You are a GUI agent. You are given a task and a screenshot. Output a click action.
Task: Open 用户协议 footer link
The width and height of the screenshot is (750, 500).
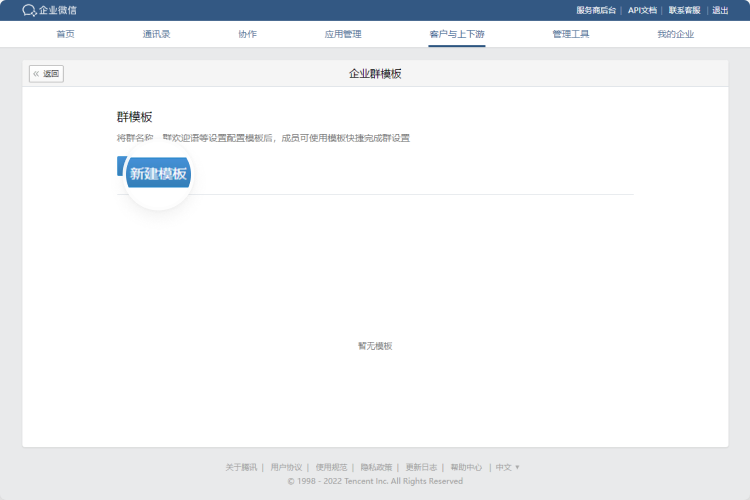coord(286,467)
